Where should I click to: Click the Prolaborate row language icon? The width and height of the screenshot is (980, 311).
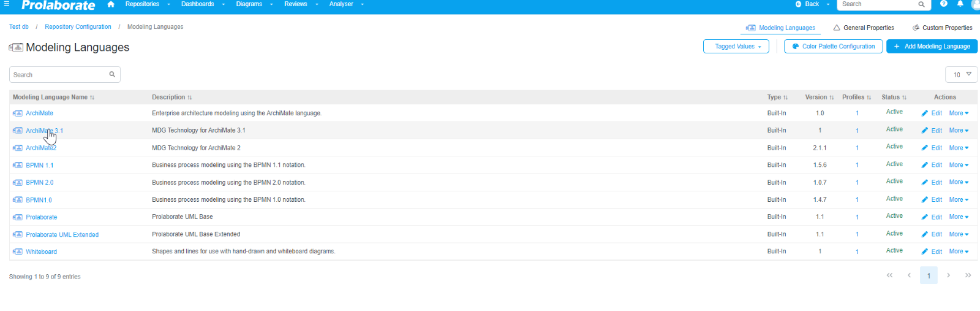point(18,217)
